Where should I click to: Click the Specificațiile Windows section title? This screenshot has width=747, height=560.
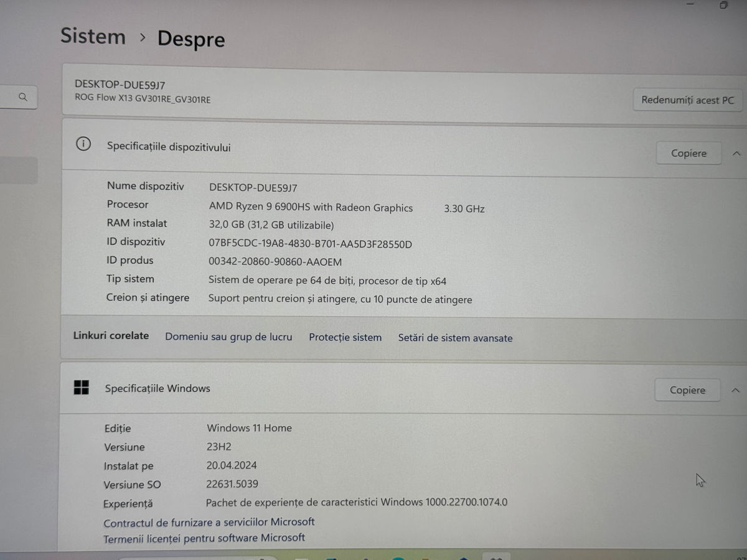(x=157, y=388)
